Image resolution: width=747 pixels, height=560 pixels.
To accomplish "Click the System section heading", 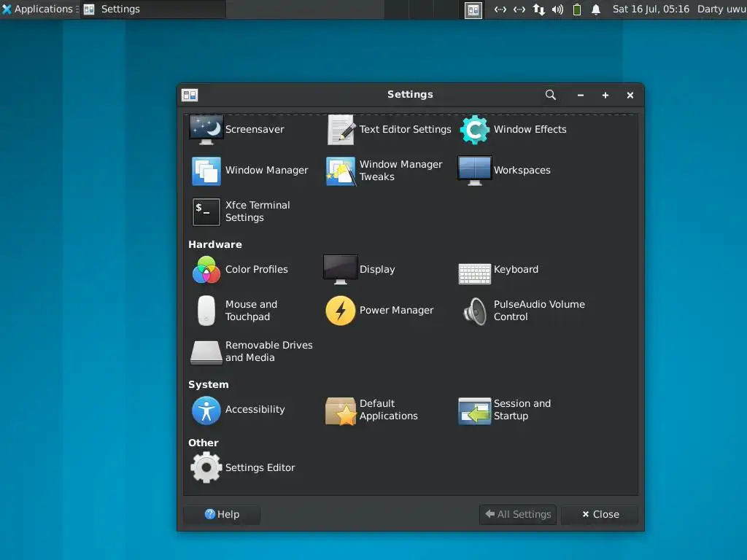I will click(x=209, y=385).
